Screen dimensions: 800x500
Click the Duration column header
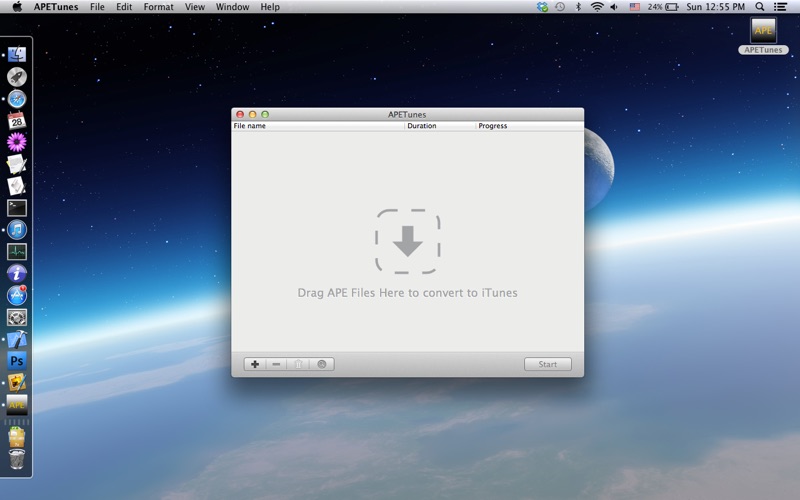pos(439,126)
